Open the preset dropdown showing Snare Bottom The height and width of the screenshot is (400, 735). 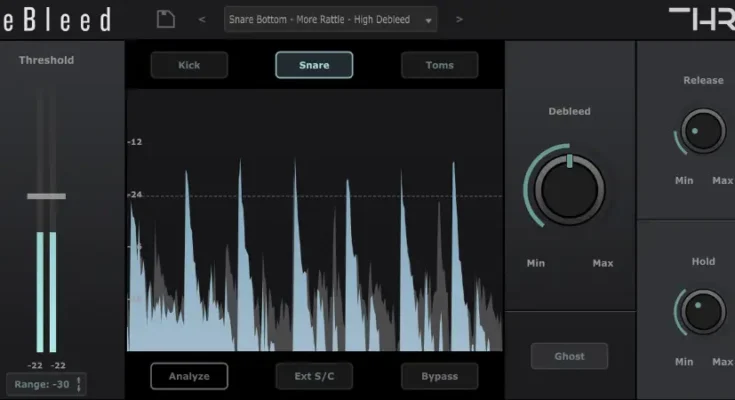[320, 19]
